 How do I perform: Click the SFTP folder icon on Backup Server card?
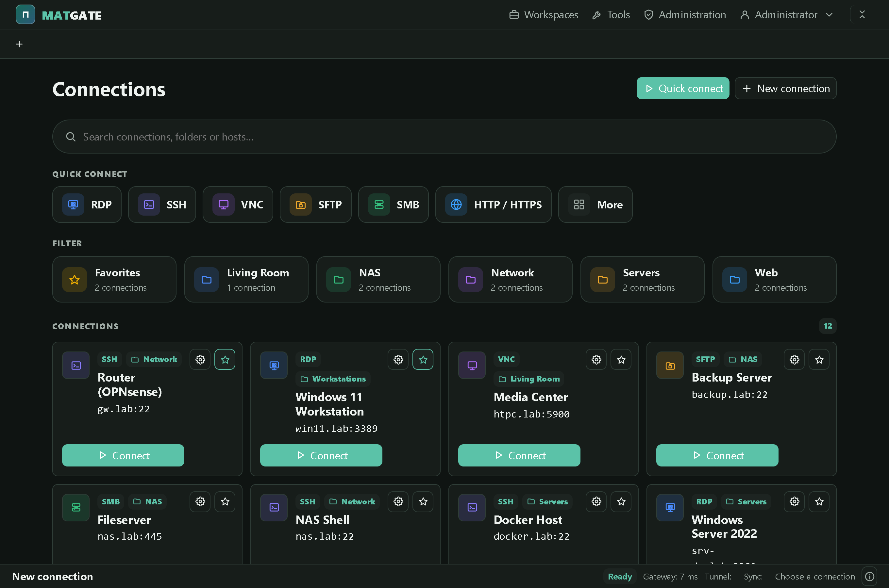[670, 365]
